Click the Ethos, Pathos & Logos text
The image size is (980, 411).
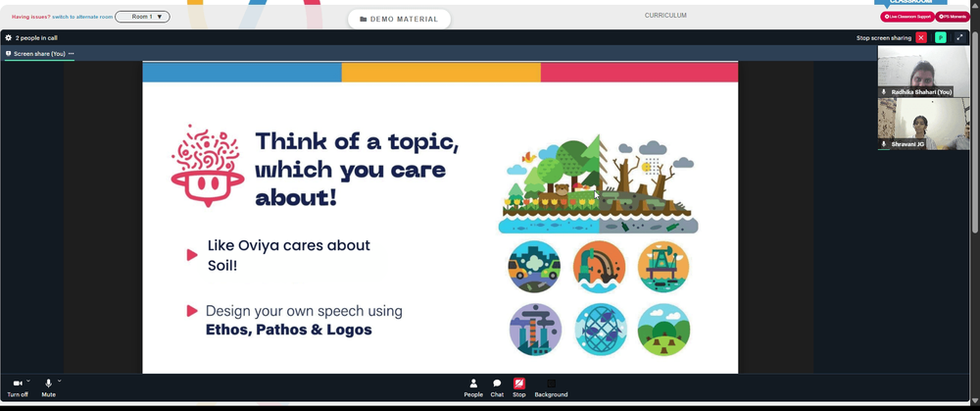pos(289,330)
